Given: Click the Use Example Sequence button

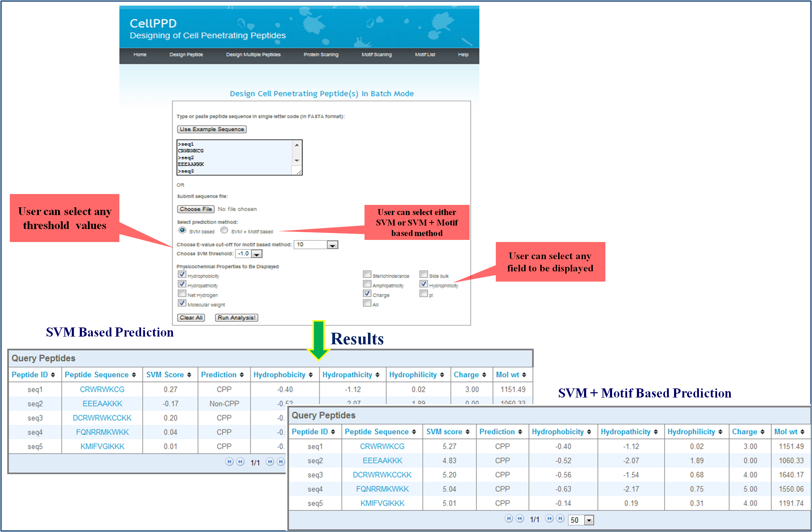Looking at the screenshot, I should pos(212,129).
